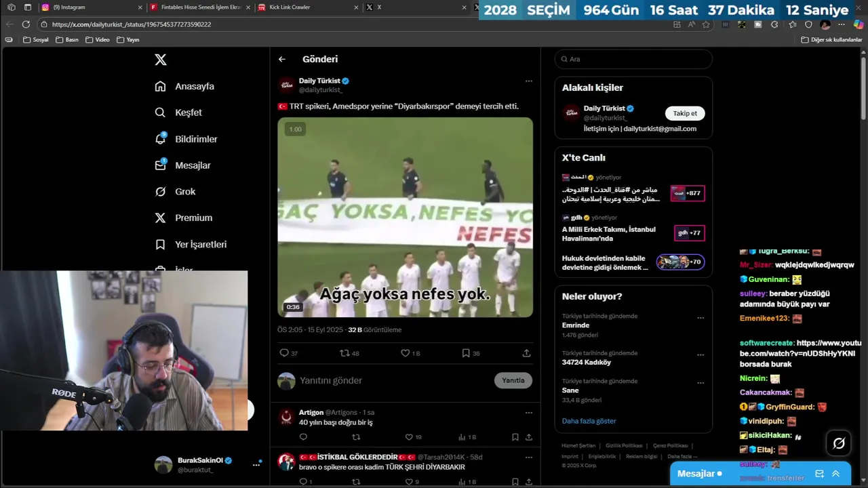
Task: Share Artigon's reply
Action: pos(529,437)
